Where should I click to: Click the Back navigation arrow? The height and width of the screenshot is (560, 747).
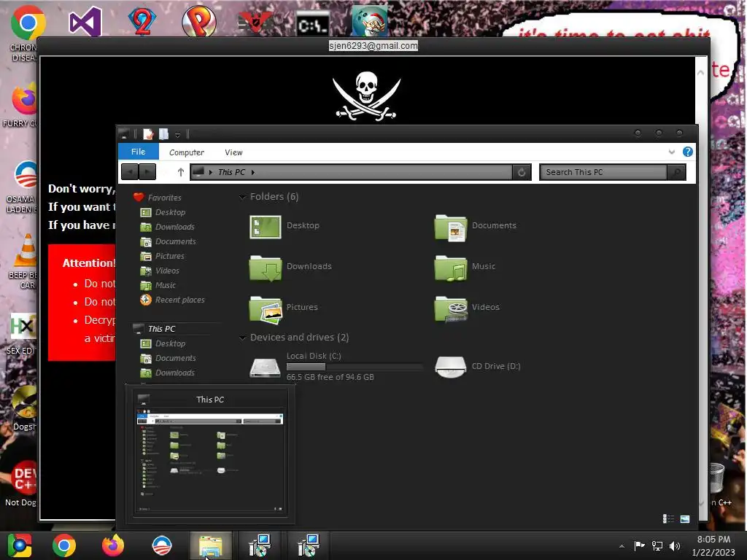tap(130, 172)
